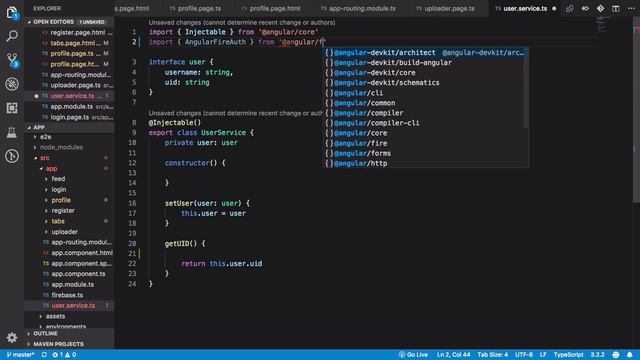Select the TypeScript language mode
The width and height of the screenshot is (640, 360).
click(x=568, y=355)
